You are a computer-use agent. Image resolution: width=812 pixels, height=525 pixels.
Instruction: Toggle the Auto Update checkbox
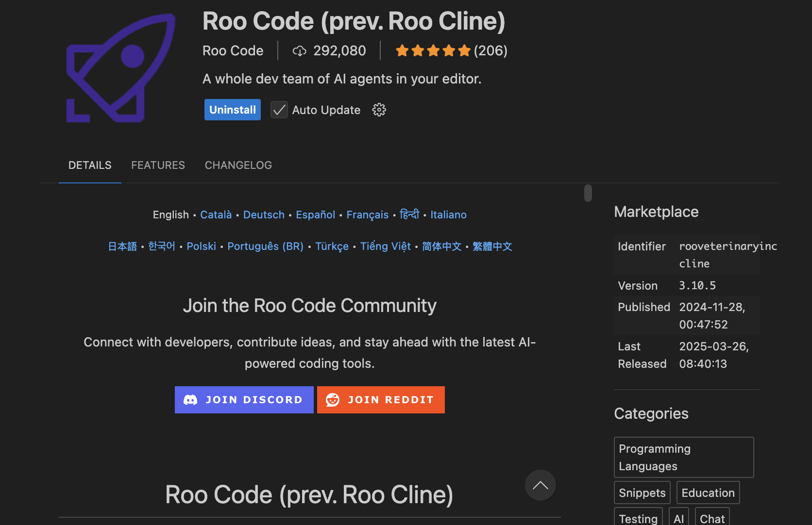[x=279, y=110]
